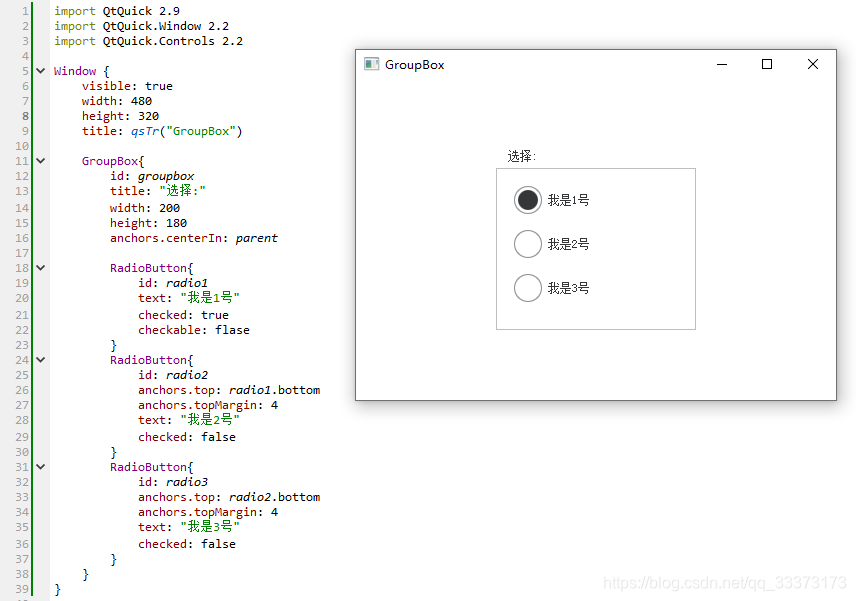
Task: Click line number 8 in the gutter
Action: click(25, 116)
